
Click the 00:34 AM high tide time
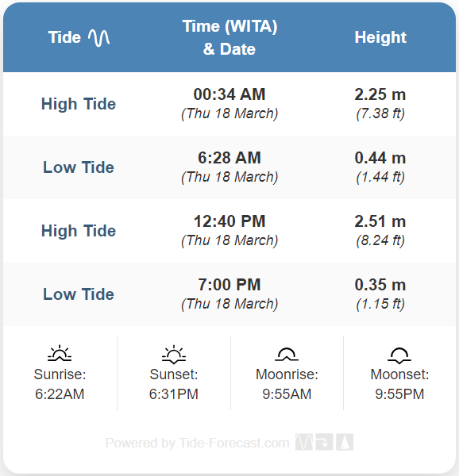[x=229, y=94]
